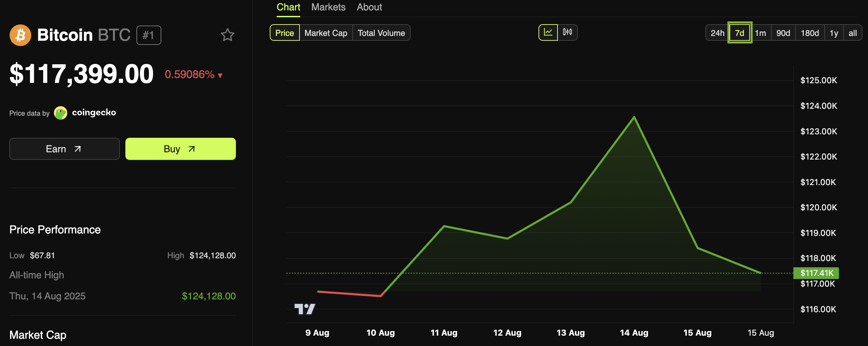Open the About tab
This screenshot has width=868, height=346.
click(369, 7)
